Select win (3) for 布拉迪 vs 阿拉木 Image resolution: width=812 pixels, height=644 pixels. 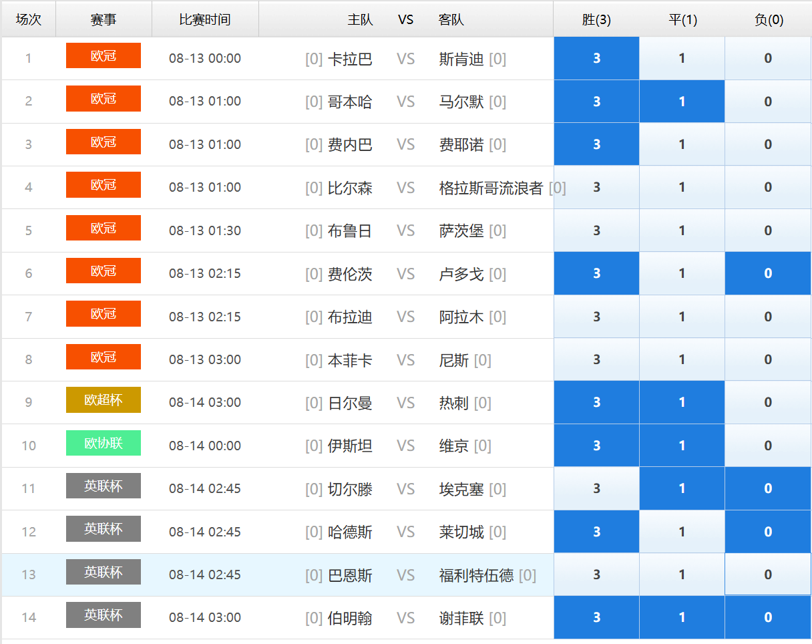click(596, 317)
